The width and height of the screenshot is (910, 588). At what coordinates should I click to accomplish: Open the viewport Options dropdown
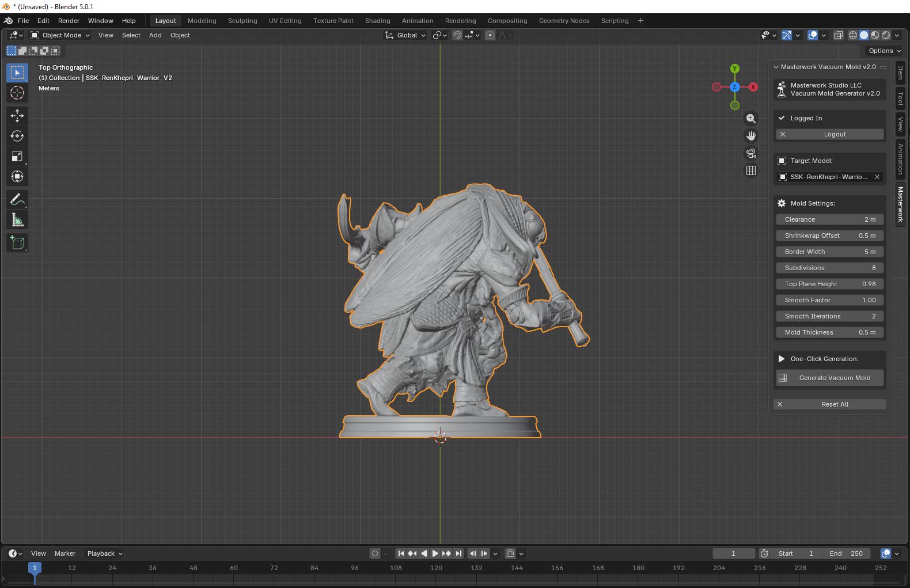point(885,51)
